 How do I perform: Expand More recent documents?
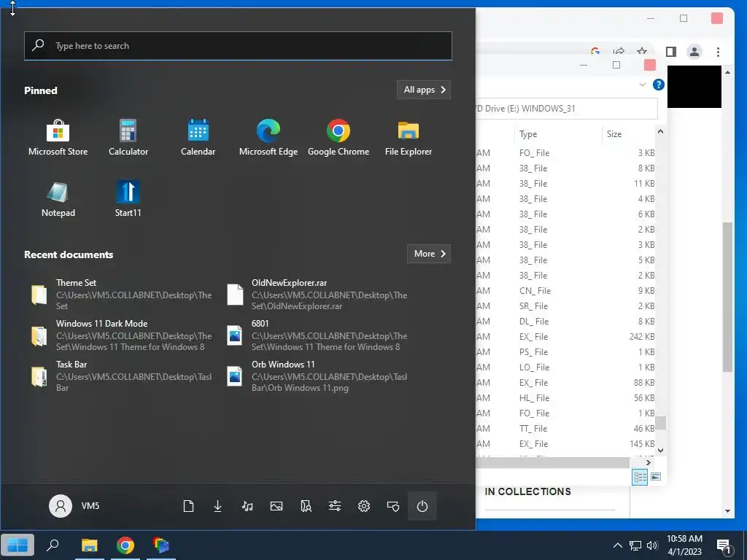[429, 254]
